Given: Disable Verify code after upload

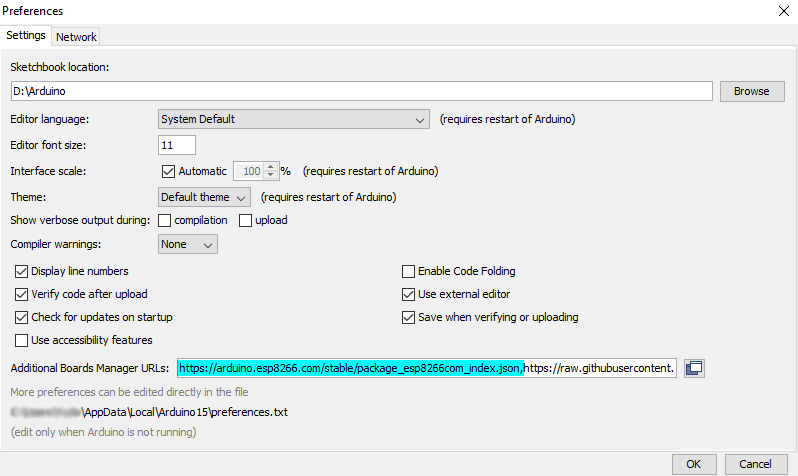Looking at the screenshot, I should tap(22, 294).
